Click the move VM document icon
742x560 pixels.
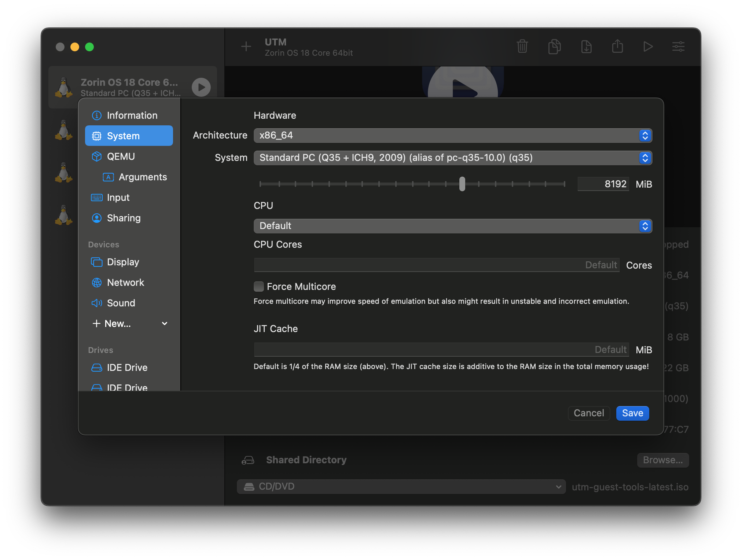click(x=586, y=47)
